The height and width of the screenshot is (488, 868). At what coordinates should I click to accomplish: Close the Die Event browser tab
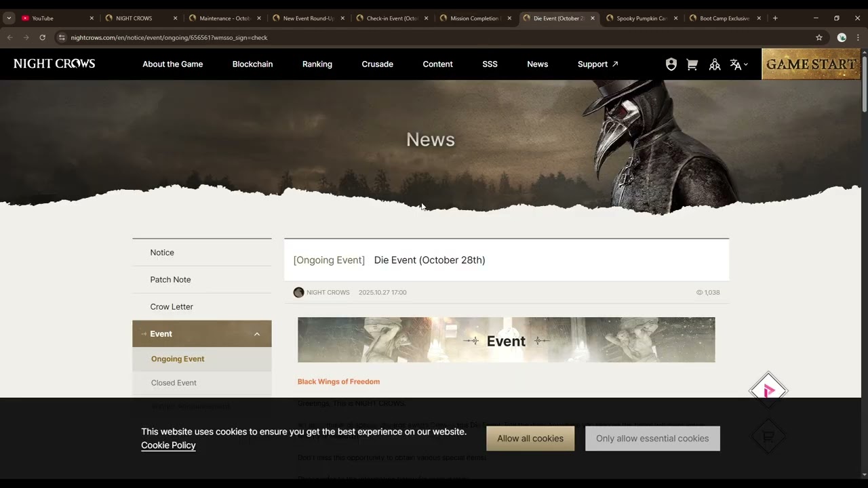click(593, 18)
